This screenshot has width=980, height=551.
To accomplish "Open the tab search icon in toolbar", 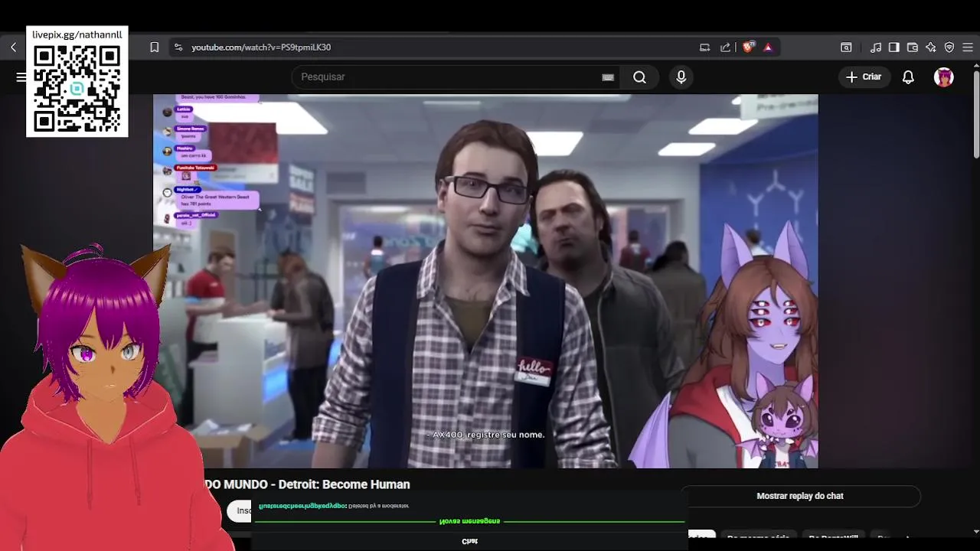I will point(846,47).
